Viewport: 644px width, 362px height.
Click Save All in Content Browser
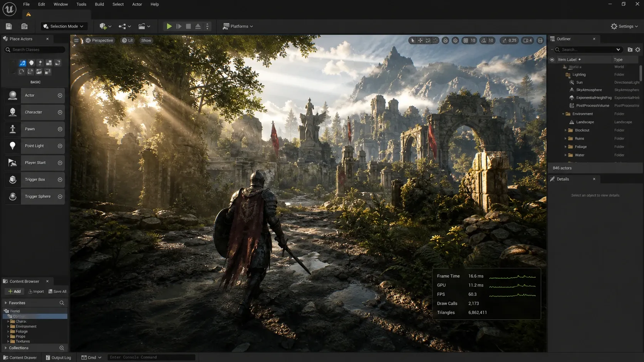[57, 292]
